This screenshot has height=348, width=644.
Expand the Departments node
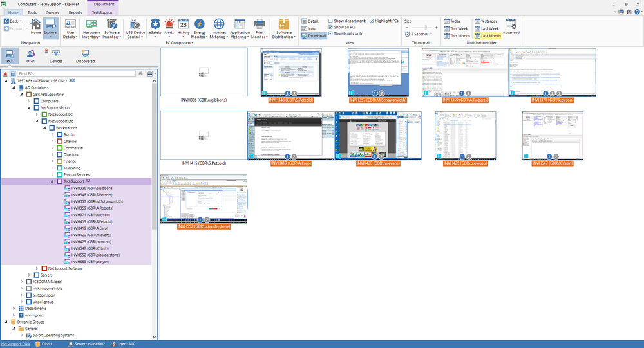[14, 309]
